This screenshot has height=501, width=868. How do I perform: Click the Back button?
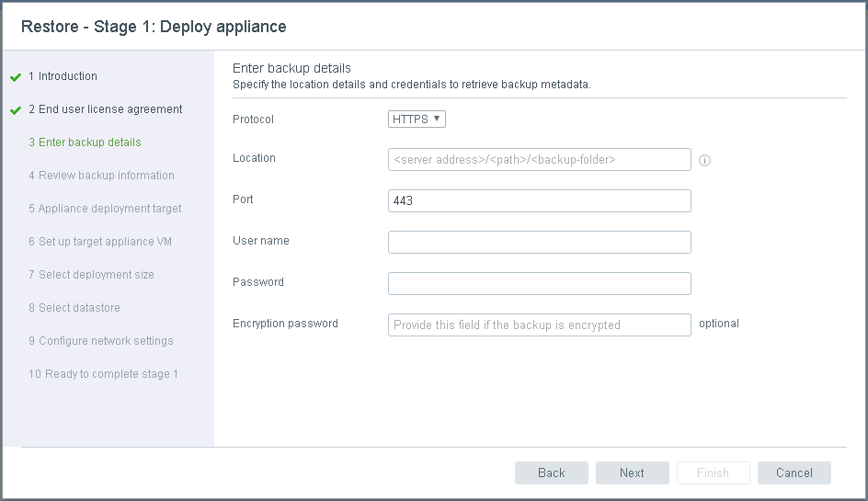click(x=552, y=473)
